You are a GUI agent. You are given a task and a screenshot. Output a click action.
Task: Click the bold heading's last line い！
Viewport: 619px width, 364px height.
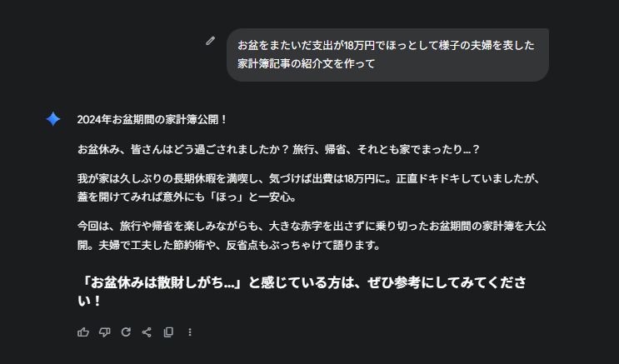pos(89,302)
